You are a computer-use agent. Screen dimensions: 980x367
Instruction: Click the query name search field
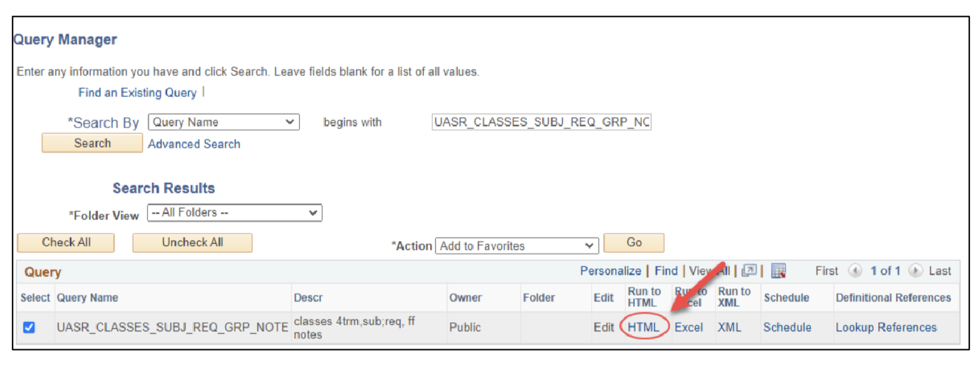pyautogui.click(x=541, y=122)
